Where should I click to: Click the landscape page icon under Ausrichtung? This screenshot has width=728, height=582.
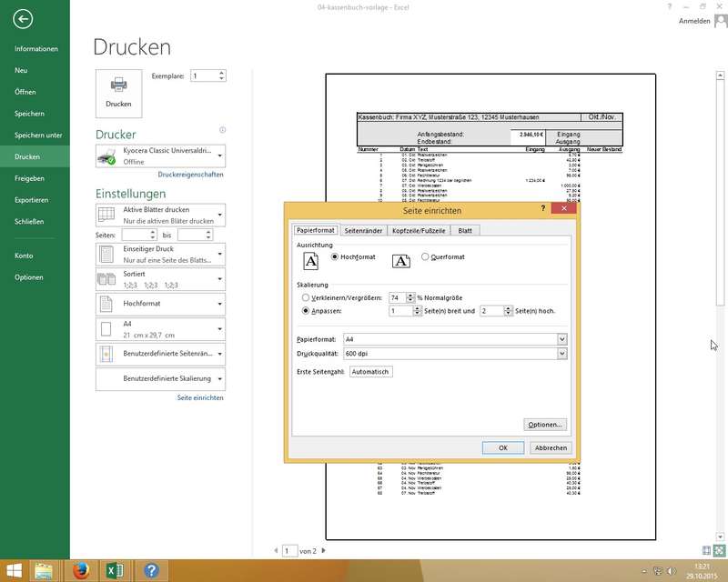[400, 261]
